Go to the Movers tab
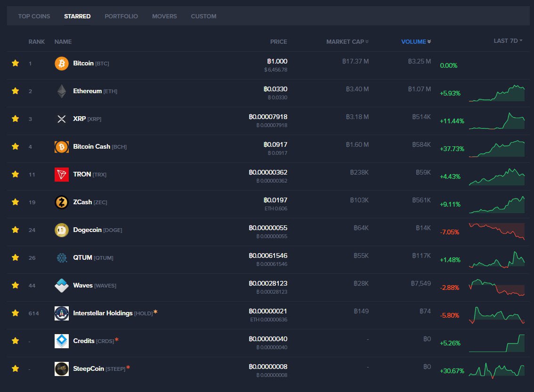The width and height of the screenshot is (534, 392). [164, 16]
